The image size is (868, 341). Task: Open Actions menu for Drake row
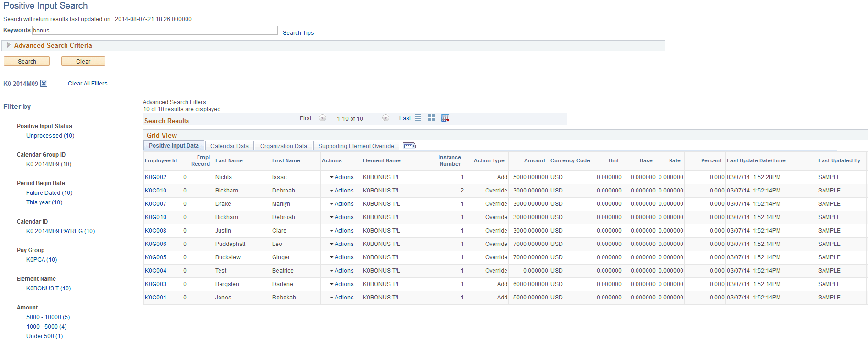342,204
